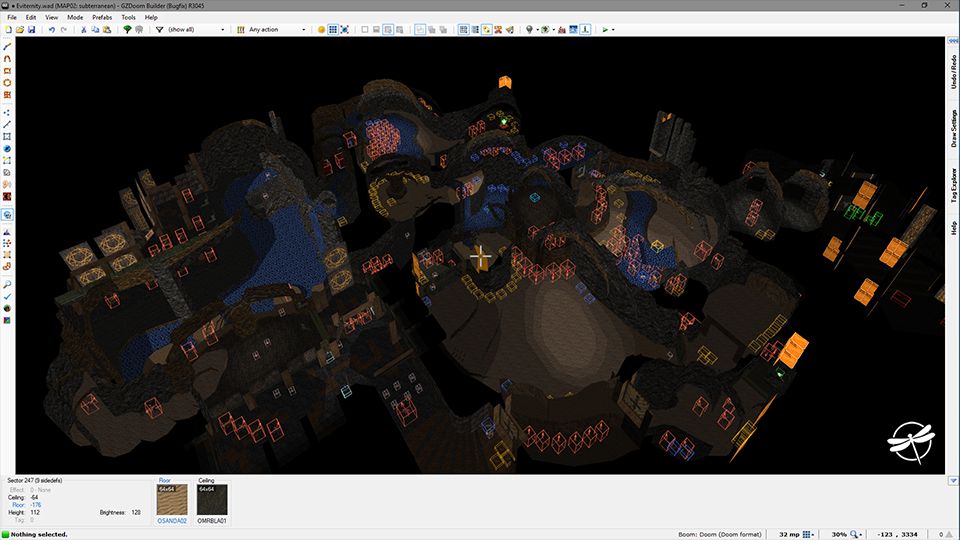The height and width of the screenshot is (540, 960).
Task: Open a map with the folder icon
Action: click(20, 30)
